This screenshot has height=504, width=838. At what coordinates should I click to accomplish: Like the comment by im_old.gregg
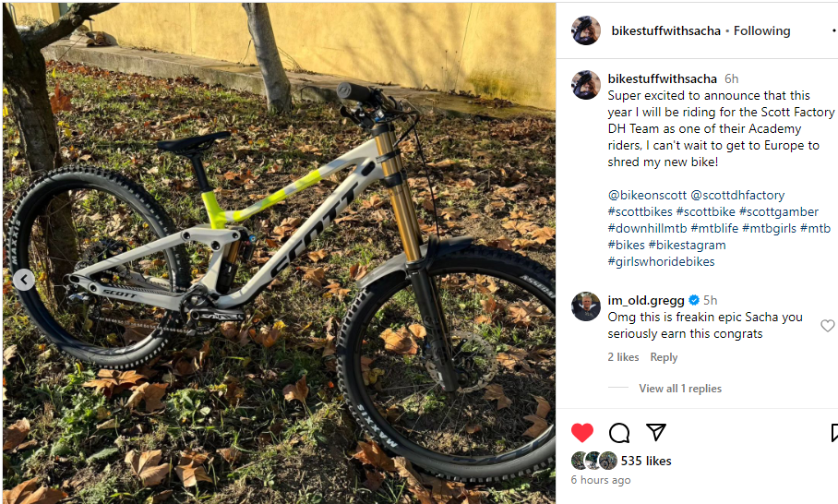pyautogui.click(x=827, y=326)
